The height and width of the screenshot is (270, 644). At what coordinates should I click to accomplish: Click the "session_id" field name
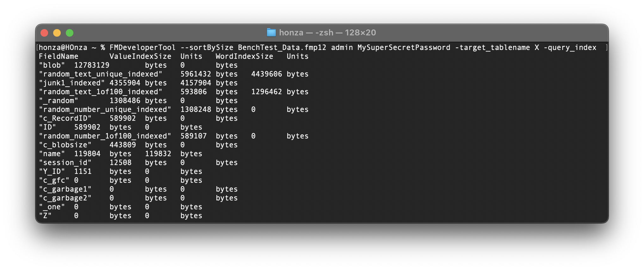click(65, 163)
